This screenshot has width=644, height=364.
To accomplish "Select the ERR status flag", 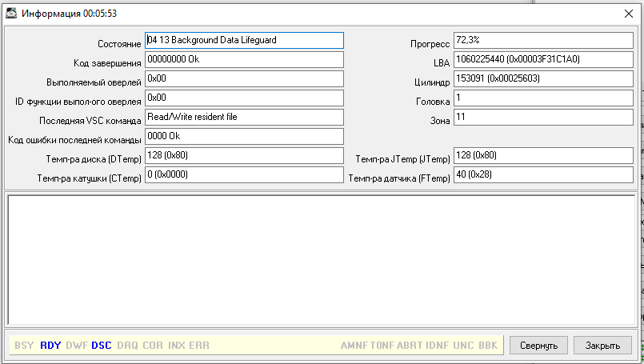I will [x=199, y=346].
